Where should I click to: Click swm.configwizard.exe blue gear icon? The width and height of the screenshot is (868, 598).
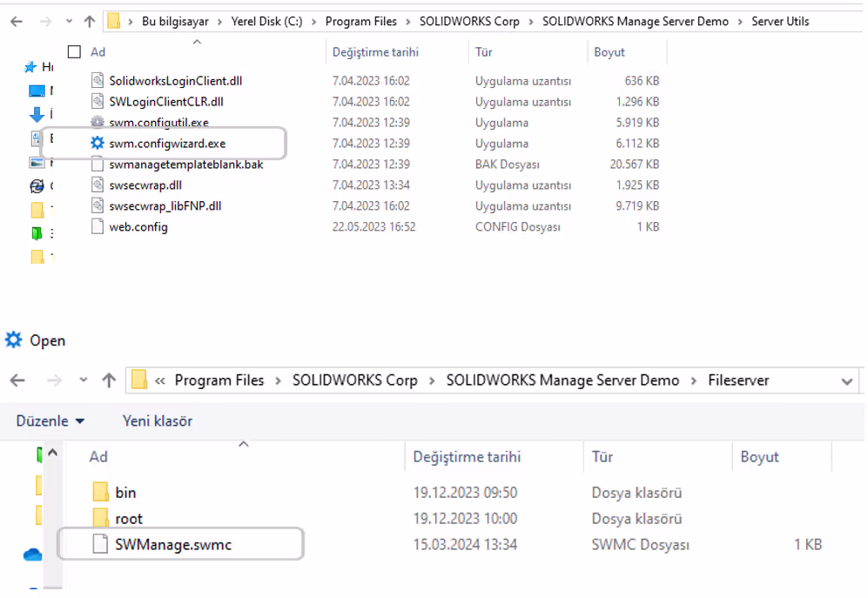(x=98, y=143)
